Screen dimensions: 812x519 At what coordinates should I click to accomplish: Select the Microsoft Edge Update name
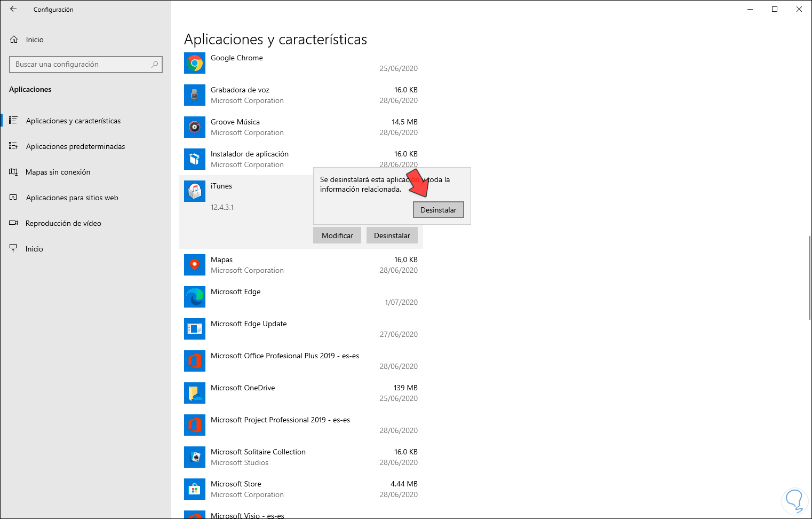pos(249,324)
